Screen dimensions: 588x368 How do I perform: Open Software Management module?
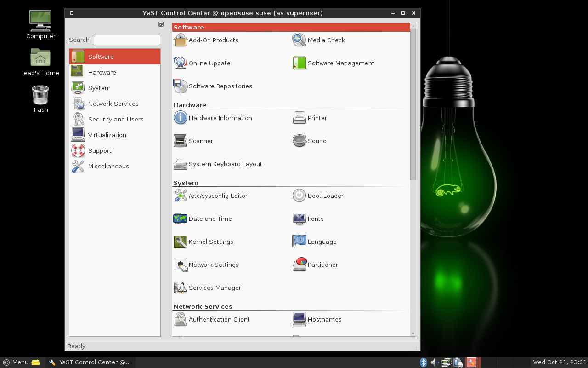(x=340, y=63)
